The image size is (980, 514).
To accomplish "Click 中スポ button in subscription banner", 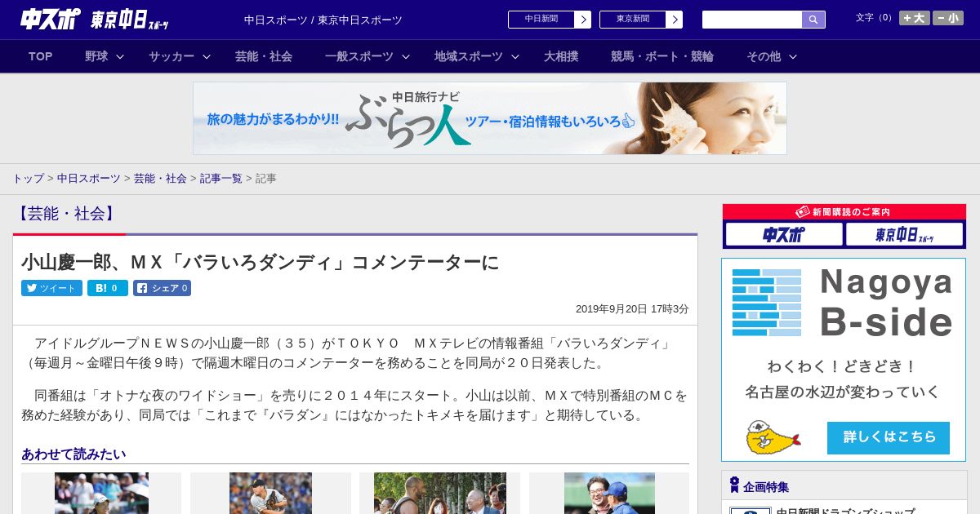I will [784, 235].
